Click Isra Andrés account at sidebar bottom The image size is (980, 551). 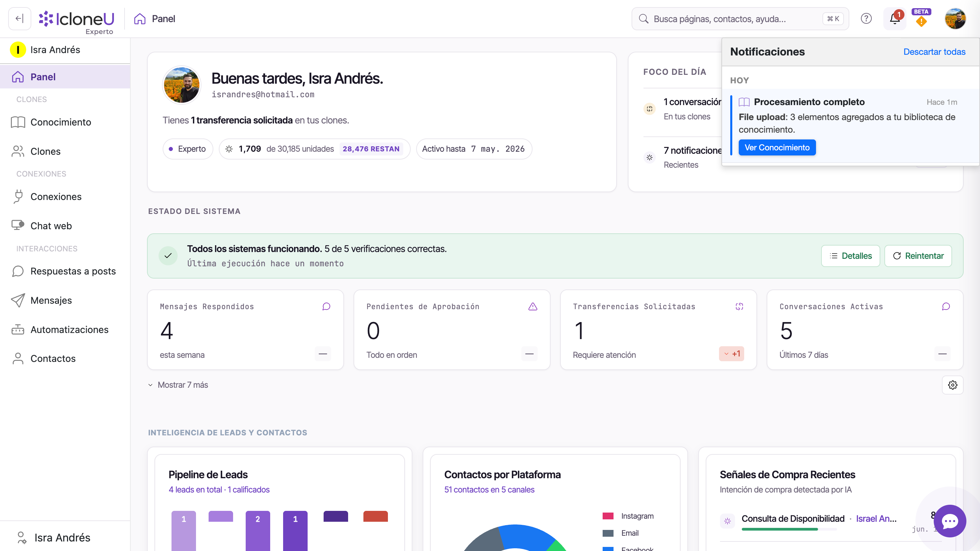[65, 537]
